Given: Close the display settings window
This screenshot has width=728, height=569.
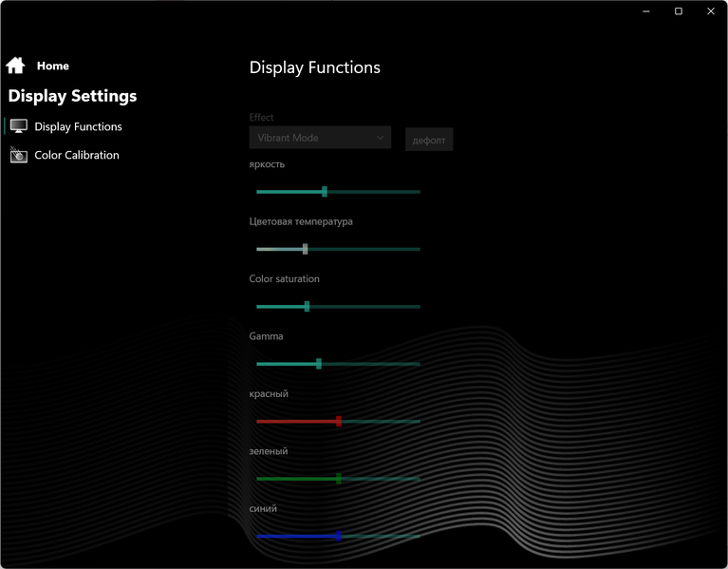Looking at the screenshot, I should [x=711, y=11].
